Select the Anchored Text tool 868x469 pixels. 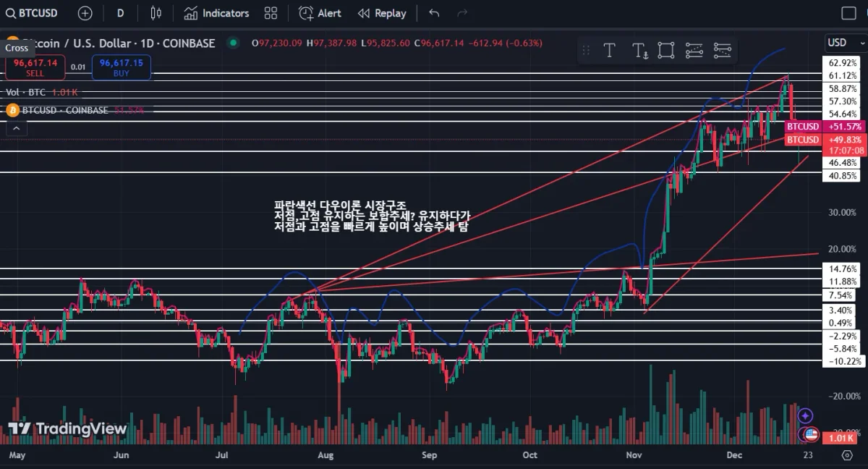pos(639,50)
